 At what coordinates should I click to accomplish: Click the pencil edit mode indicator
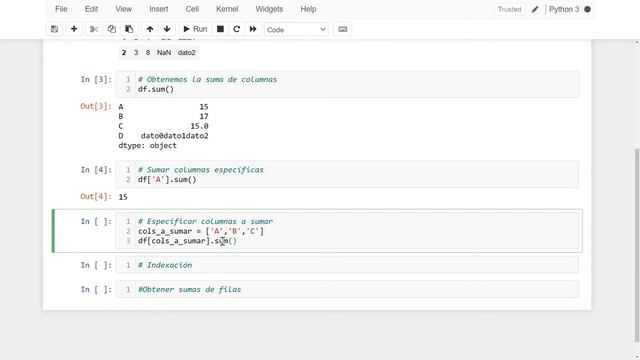tap(535, 9)
